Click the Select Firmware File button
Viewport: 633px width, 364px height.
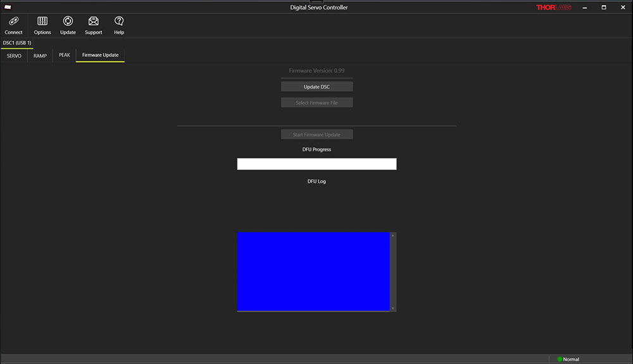316,103
